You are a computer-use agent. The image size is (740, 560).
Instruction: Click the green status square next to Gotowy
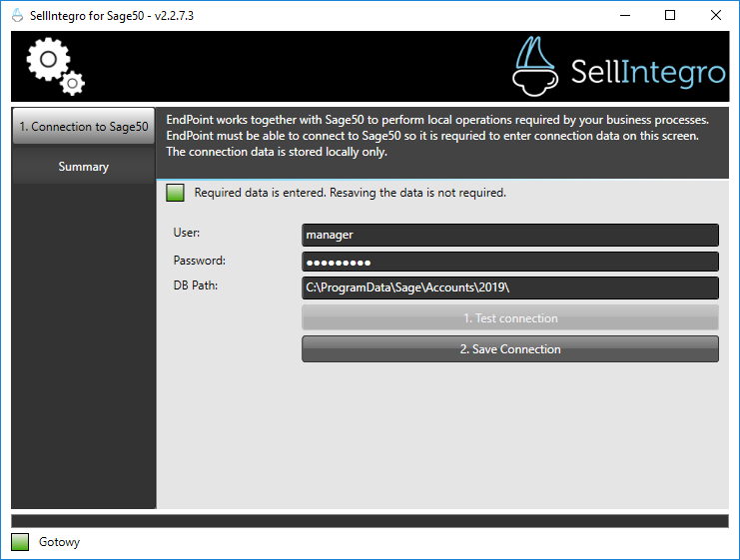point(20,542)
